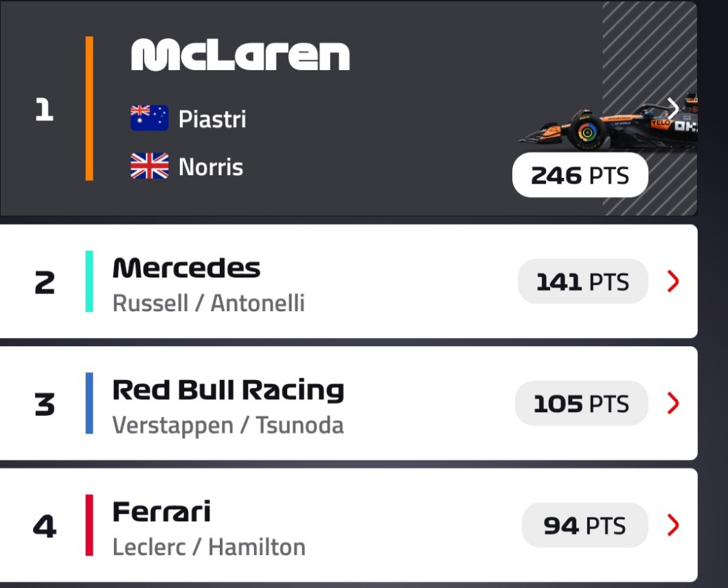Click the Australian flag beside Piastri
Viewport: 728px width, 588px height.
[149, 118]
